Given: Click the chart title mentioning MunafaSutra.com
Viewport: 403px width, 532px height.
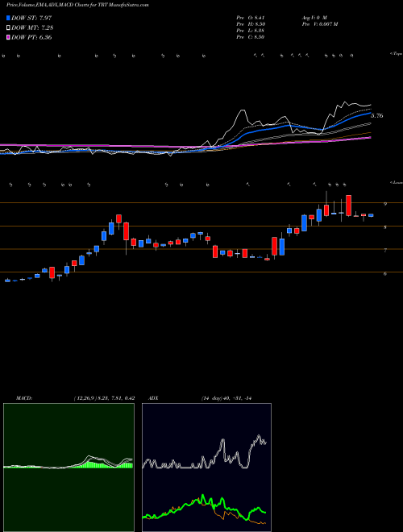Looking at the screenshot, I should click(x=77, y=5).
